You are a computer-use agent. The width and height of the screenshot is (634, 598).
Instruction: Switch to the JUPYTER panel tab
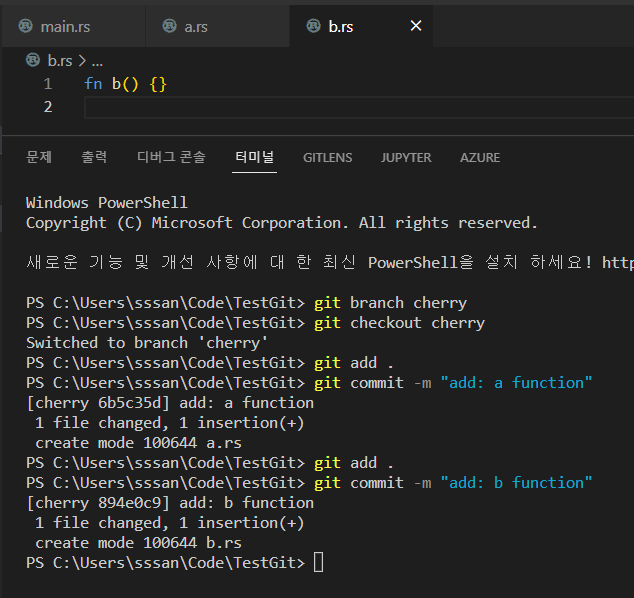point(406,157)
